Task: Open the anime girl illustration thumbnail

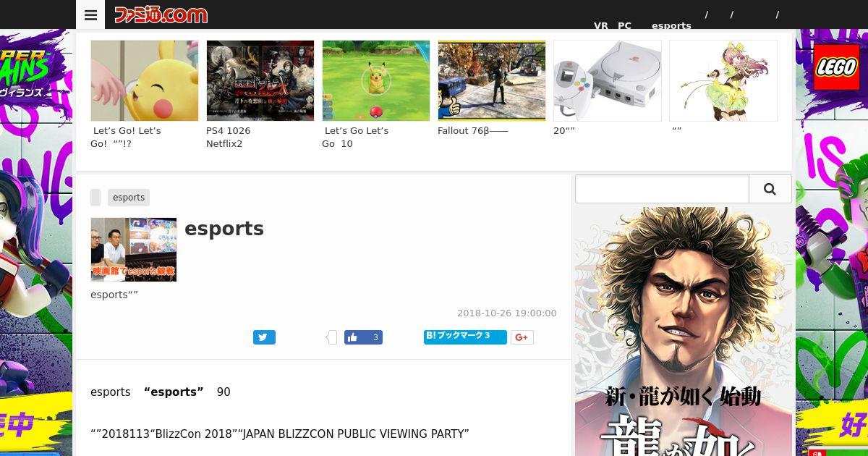Action: (723, 80)
